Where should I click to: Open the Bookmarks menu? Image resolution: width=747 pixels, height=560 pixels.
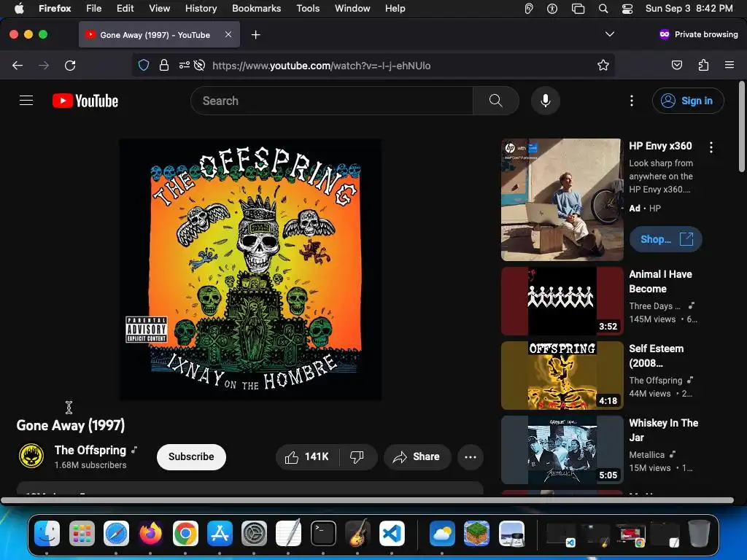pos(256,9)
